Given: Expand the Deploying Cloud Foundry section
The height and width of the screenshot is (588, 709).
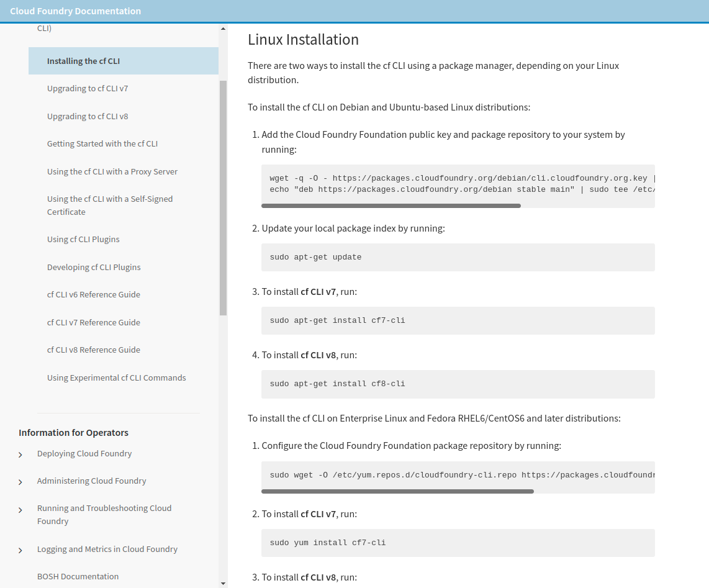Looking at the screenshot, I should (20, 455).
